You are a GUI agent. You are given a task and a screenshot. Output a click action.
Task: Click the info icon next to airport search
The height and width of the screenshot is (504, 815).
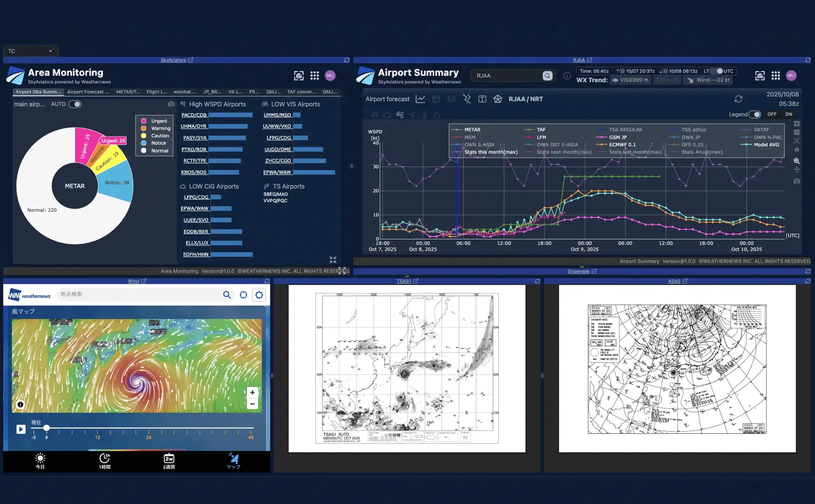coord(567,76)
